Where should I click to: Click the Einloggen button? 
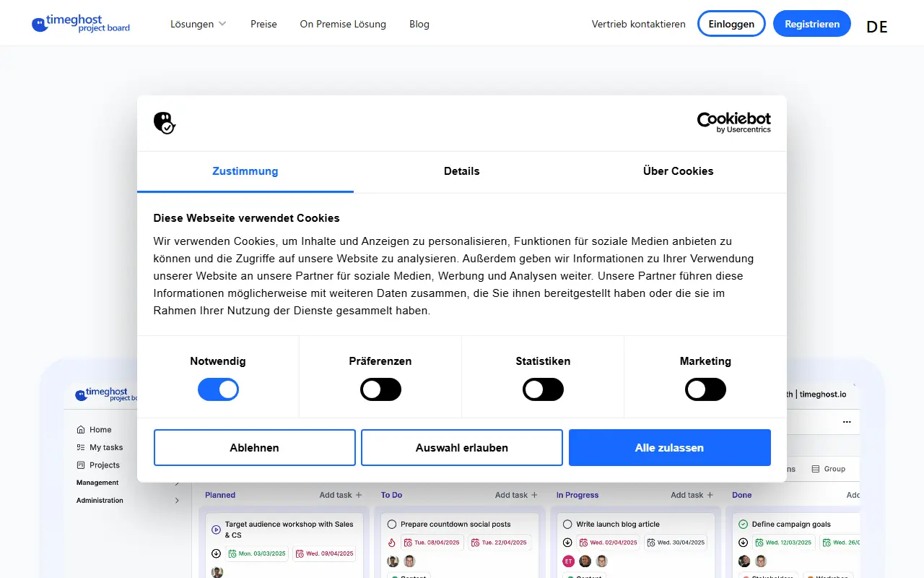(731, 24)
